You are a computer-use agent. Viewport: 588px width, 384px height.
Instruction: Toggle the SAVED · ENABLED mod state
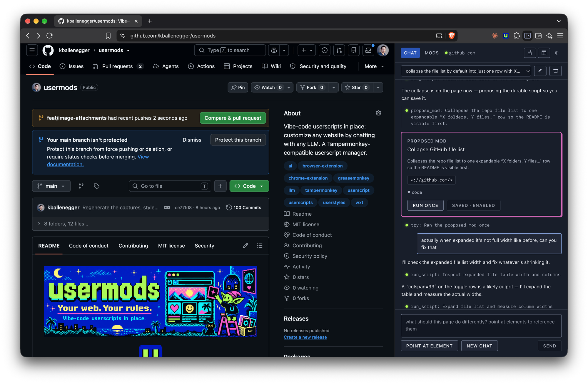[x=473, y=205]
